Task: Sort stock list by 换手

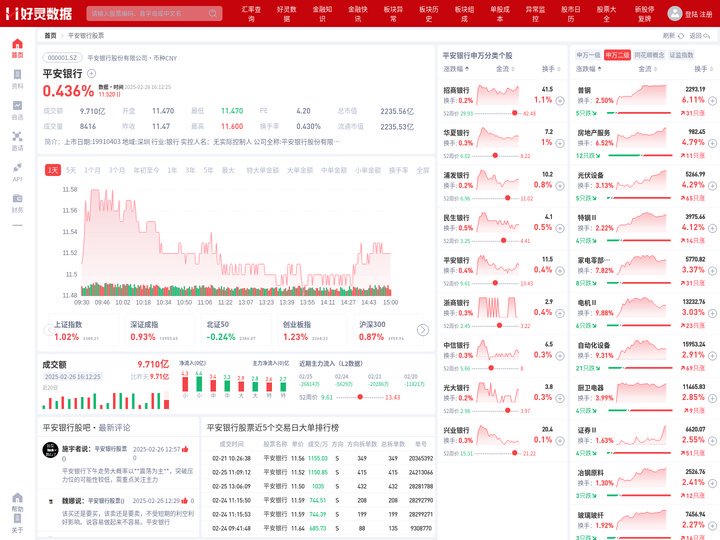Action: 551,69
